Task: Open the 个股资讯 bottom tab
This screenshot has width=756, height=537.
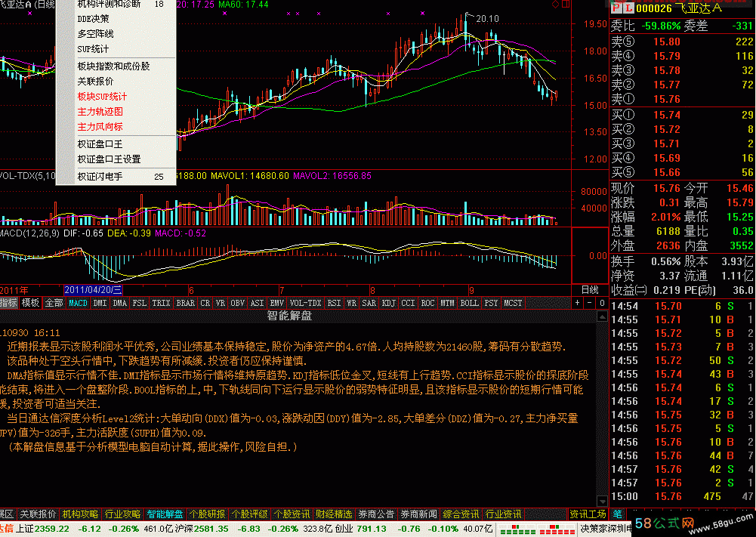Action: tap(292, 514)
